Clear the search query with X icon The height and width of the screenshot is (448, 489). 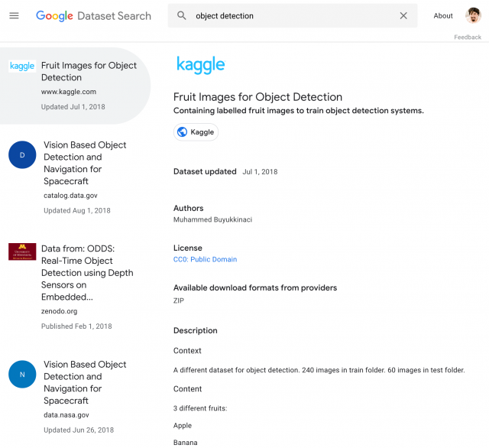pyautogui.click(x=403, y=15)
